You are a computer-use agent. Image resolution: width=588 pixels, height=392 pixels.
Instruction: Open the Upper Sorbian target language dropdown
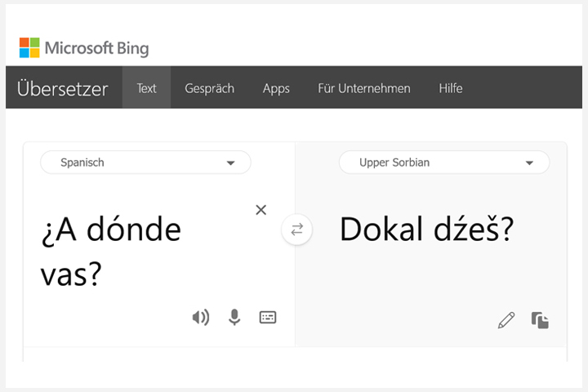(444, 163)
